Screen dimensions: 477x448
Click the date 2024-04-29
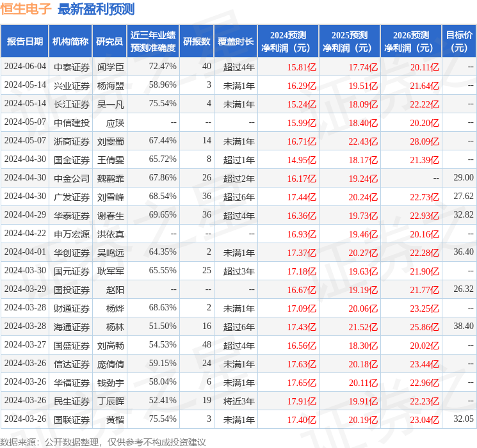25,214
